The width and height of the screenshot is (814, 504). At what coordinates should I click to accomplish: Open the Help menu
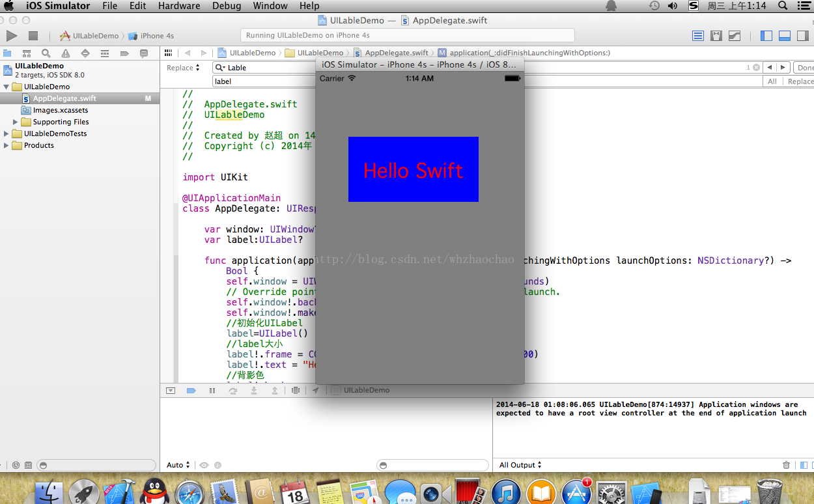pyautogui.click(x=309, y=6)
